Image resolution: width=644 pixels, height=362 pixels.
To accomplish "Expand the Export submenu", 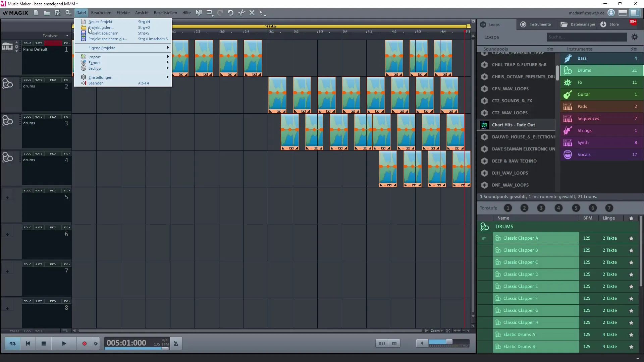I will 123,63.
